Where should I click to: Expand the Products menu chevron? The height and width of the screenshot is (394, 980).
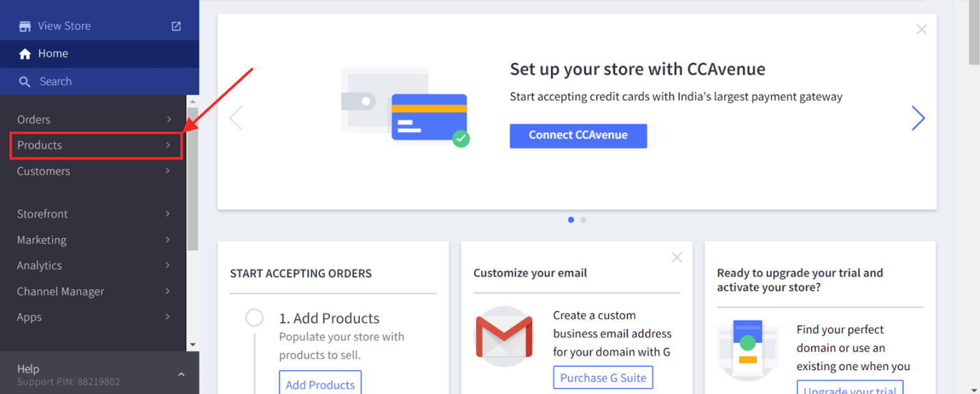(168, 145)
